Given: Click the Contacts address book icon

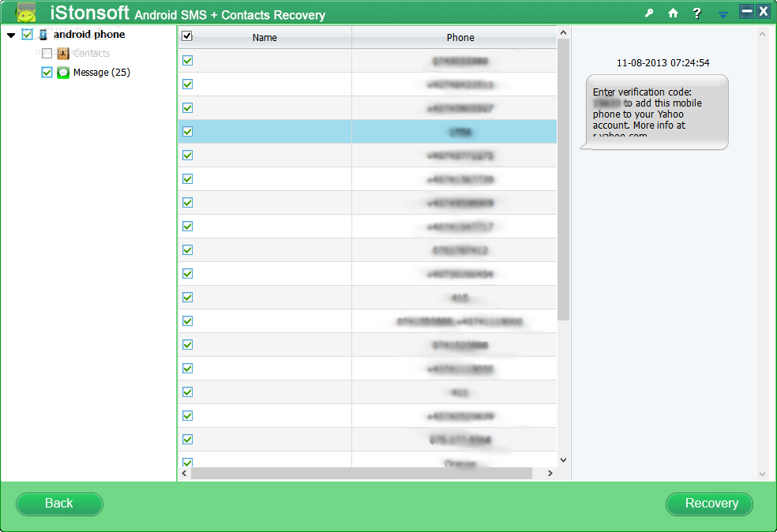Looking at the screenshot, I should (x=63, y=53).
